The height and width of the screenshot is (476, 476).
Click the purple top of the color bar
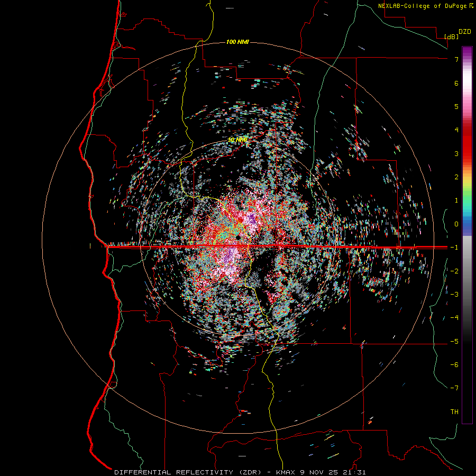click(467, 52)
